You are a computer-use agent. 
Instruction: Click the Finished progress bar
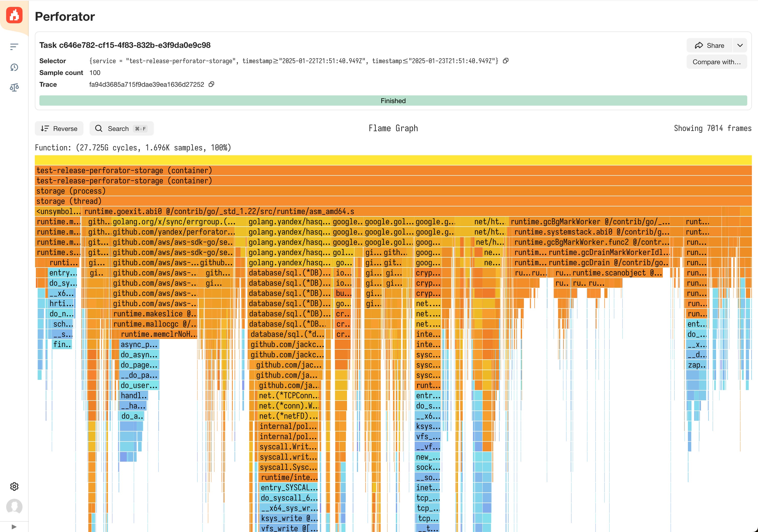pos(393,101)
